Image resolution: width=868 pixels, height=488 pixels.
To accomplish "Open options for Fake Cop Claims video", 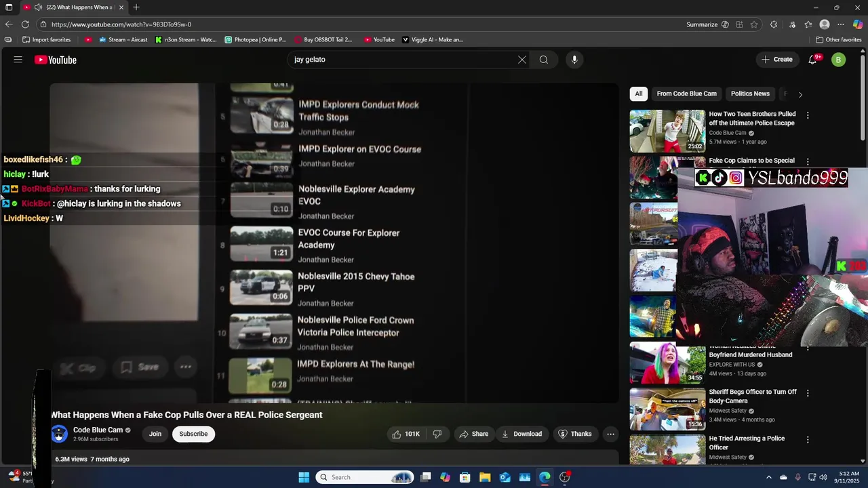I will tap(808, 162).
